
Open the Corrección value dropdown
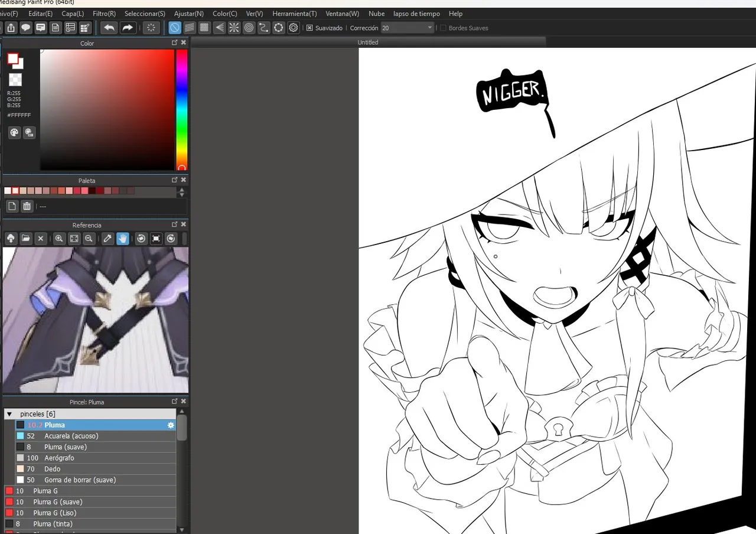[429, 28]
